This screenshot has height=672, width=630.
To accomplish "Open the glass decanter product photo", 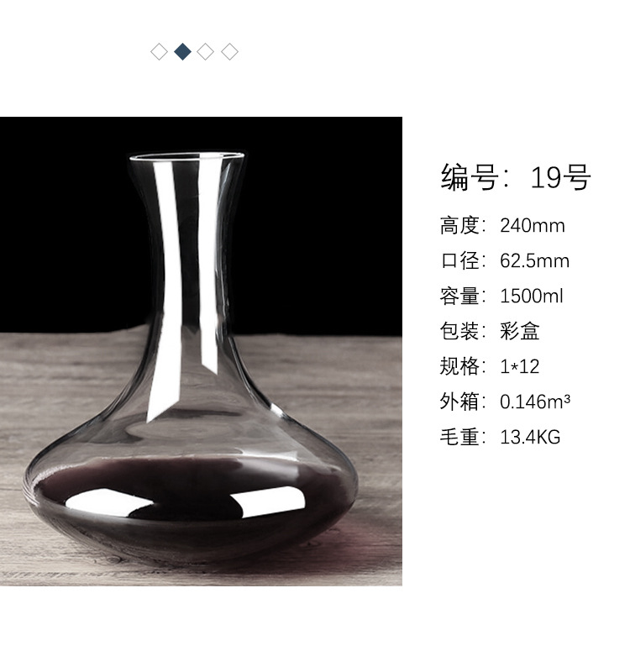I will coord(201,351).
